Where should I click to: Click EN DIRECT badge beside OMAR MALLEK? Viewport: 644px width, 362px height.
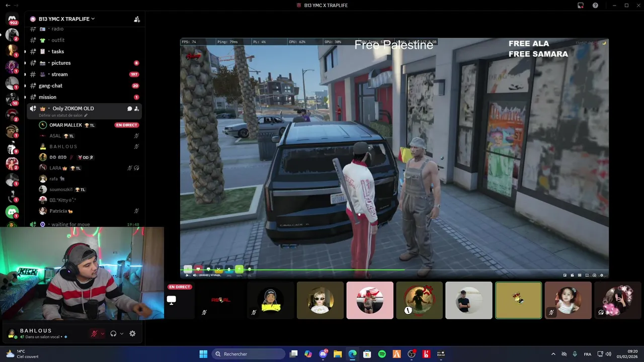tap(126, 125)
